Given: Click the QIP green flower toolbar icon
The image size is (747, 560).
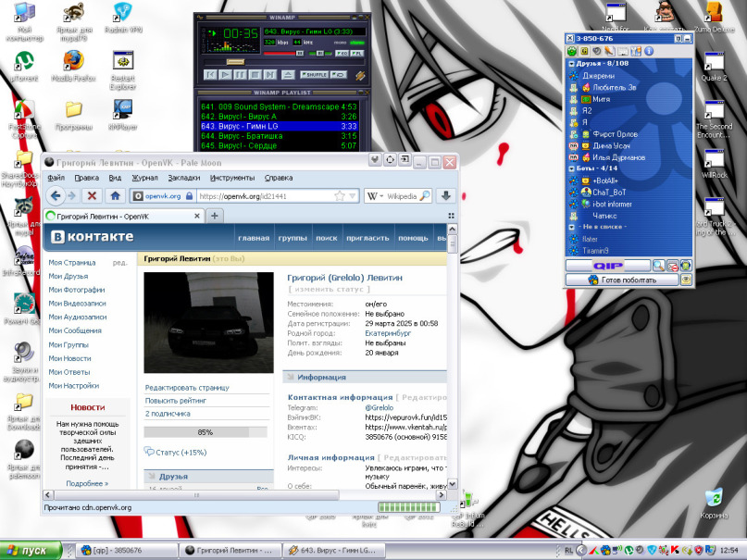Looking at the screenshot, I should point(572,51).
